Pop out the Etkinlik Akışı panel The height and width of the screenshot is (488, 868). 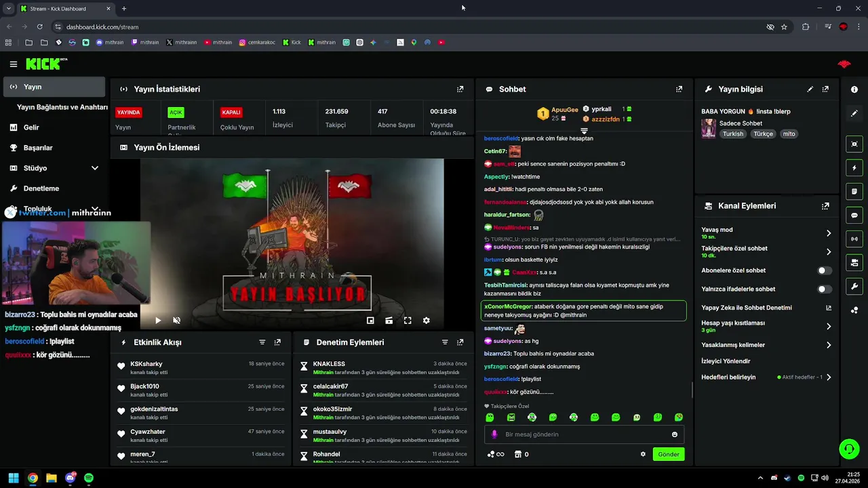pos(277,342)
